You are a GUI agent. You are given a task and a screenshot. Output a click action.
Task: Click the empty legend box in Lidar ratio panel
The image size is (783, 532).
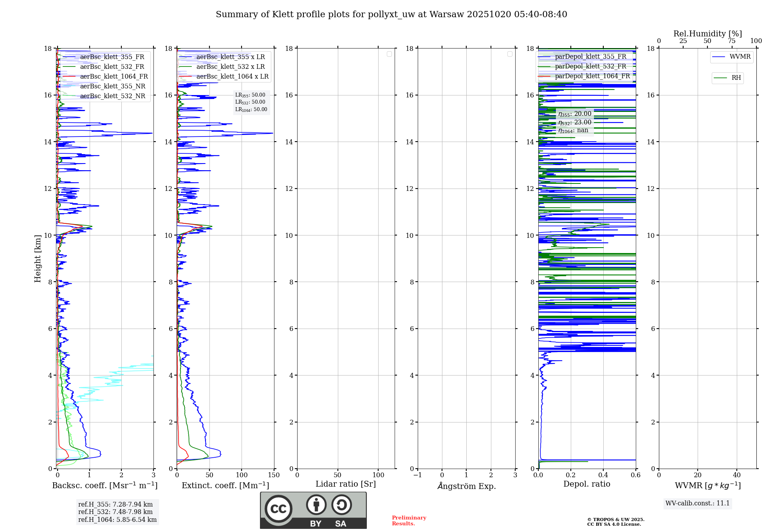(389, 54)
